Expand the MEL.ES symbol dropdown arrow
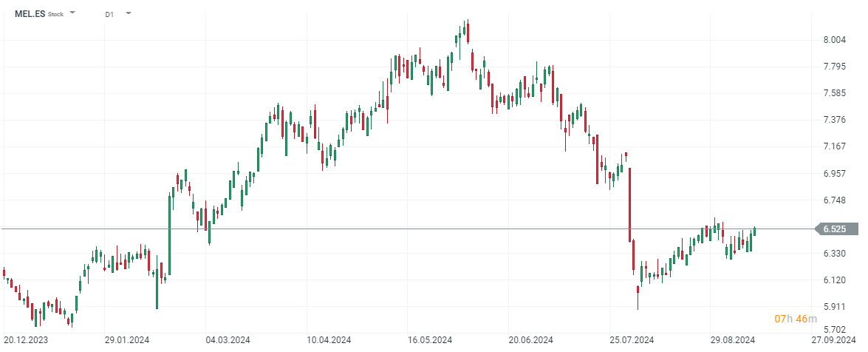This screenshot has height=352, width=868. point(72,13)
